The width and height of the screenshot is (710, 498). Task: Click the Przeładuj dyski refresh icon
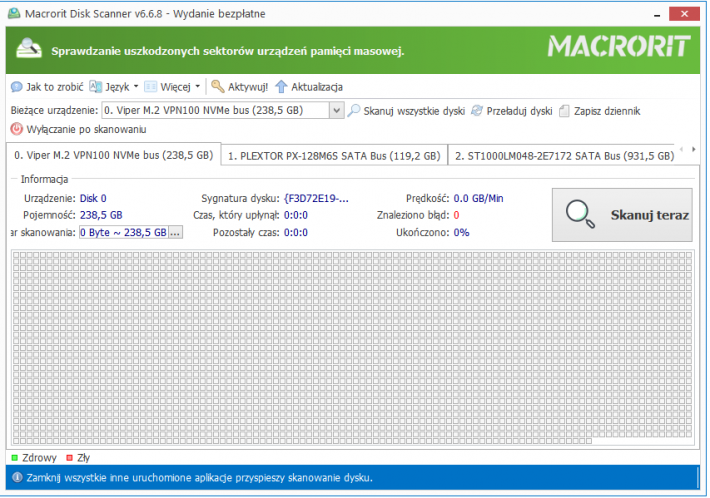[477, 110]
